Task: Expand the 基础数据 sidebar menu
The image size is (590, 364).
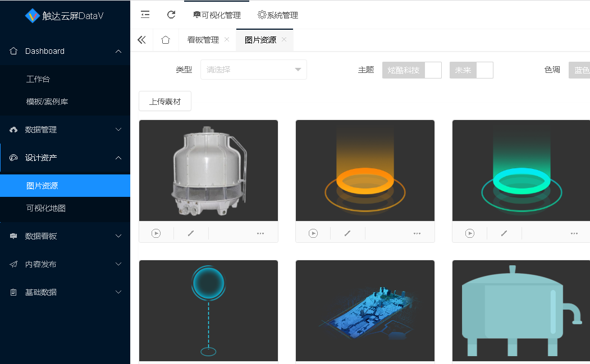Action: 65,292
